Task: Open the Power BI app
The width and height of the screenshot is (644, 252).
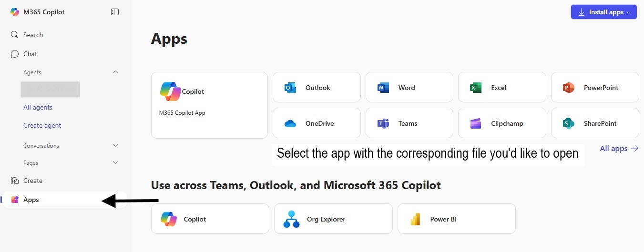Action: tap(456, 219)
